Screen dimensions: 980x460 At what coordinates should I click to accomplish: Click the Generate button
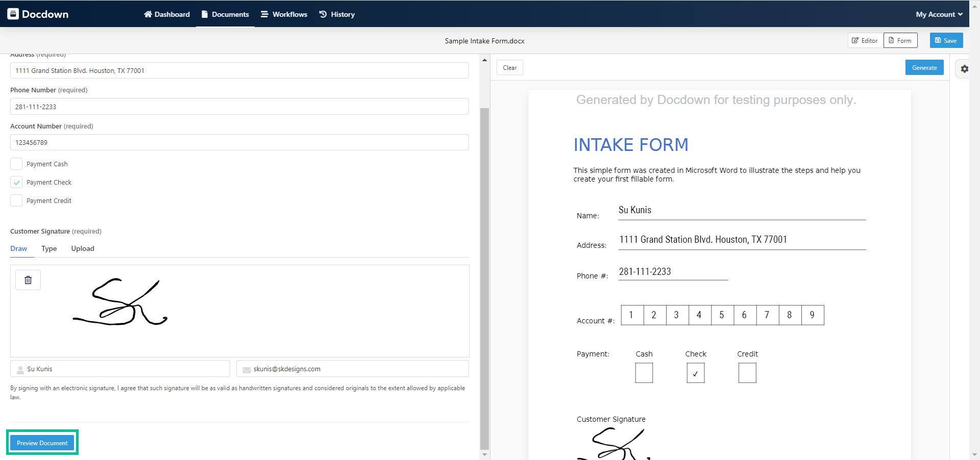click(924, 68)
